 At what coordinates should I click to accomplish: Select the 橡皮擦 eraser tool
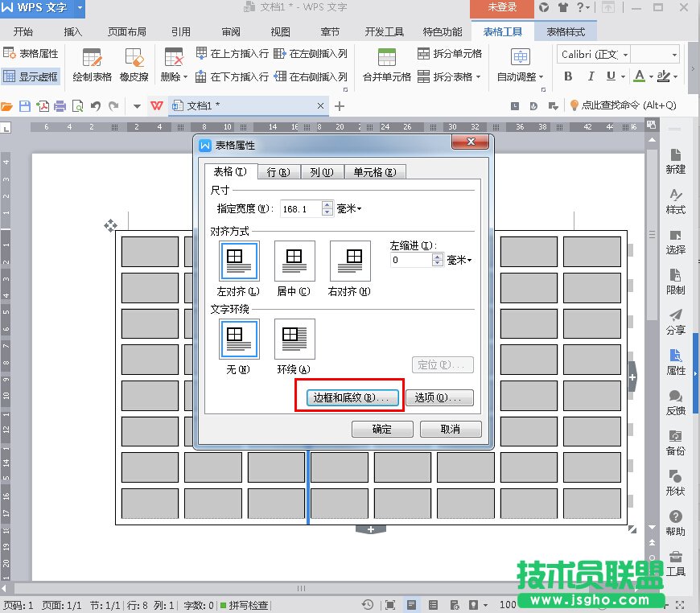pyautogui.click(x=133, y=65)
